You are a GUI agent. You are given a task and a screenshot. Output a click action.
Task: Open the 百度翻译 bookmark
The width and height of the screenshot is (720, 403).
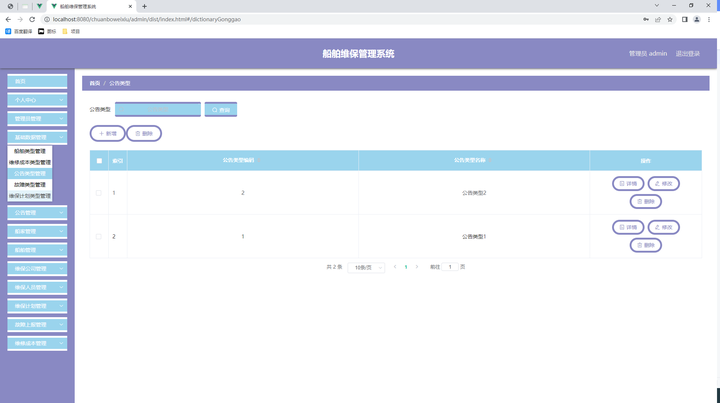coord(19,31)
